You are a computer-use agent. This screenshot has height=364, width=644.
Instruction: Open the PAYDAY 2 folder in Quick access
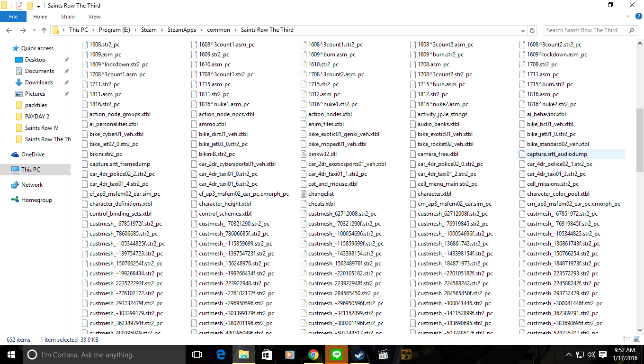(x=37, y=117)
